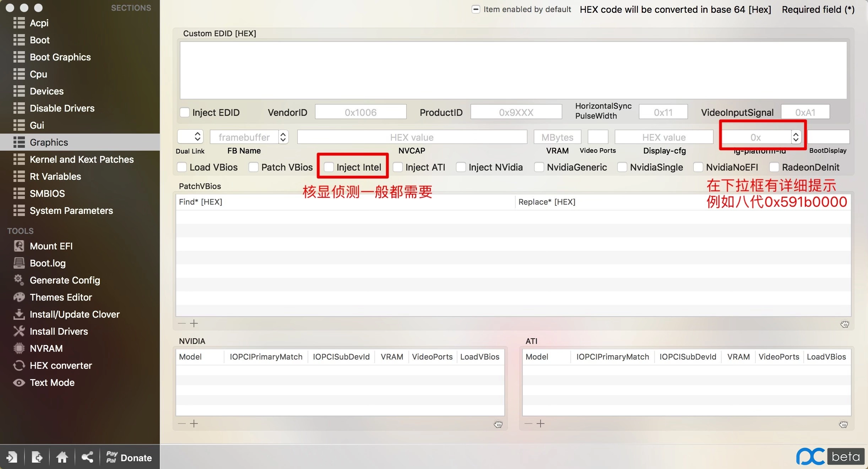The height and width of the screenshot is (469, 868).
Task: Click the ProductID input field
Action: (x=516, y=112)
